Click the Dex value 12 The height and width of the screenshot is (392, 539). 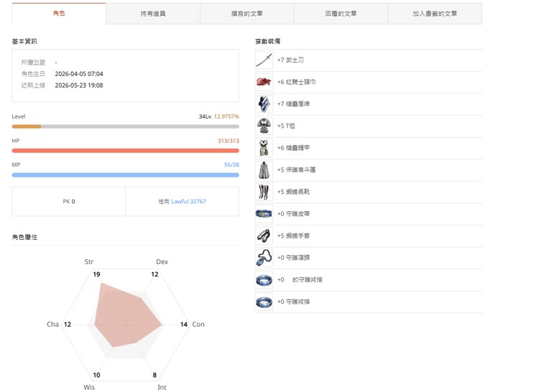pos(155,274)
